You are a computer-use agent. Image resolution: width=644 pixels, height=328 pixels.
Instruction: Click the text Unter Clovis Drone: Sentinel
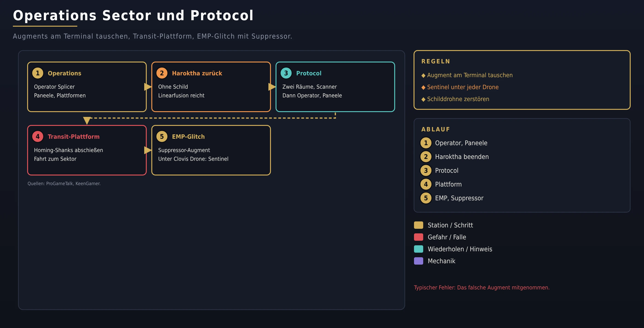(193, 159)
